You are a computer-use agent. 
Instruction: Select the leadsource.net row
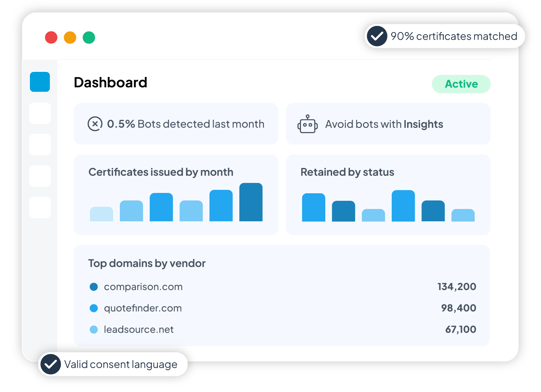coord(282,329)
